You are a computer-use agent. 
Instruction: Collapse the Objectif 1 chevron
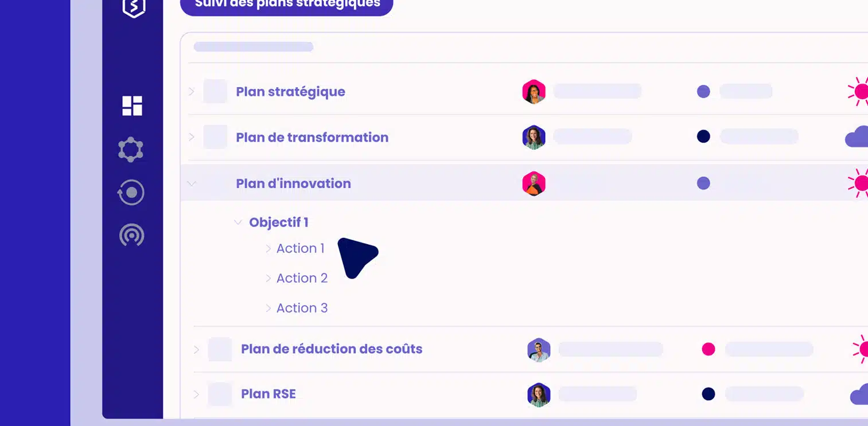(x=238, y=222)
